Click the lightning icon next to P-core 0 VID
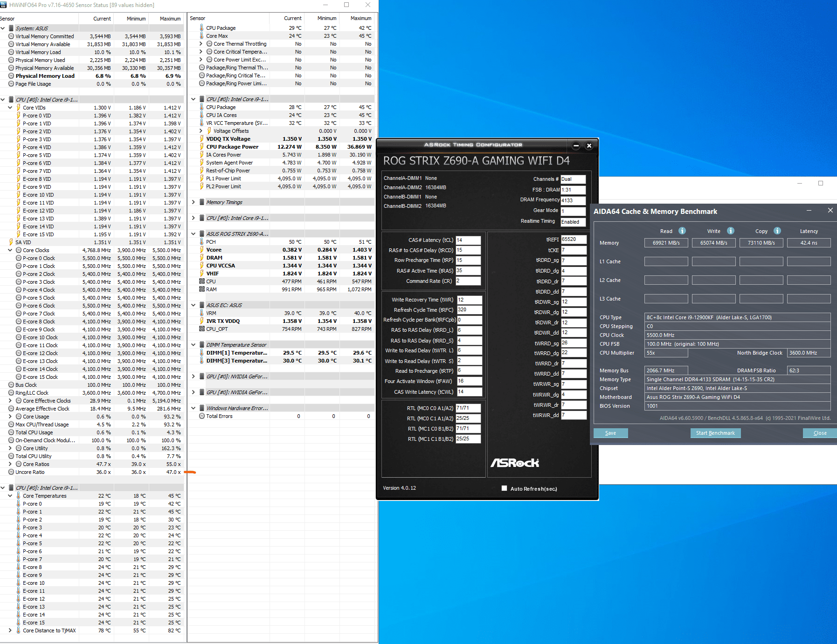The width and height of the screenshot is (837, 644). pyautogui.click(x=19, y=116)
